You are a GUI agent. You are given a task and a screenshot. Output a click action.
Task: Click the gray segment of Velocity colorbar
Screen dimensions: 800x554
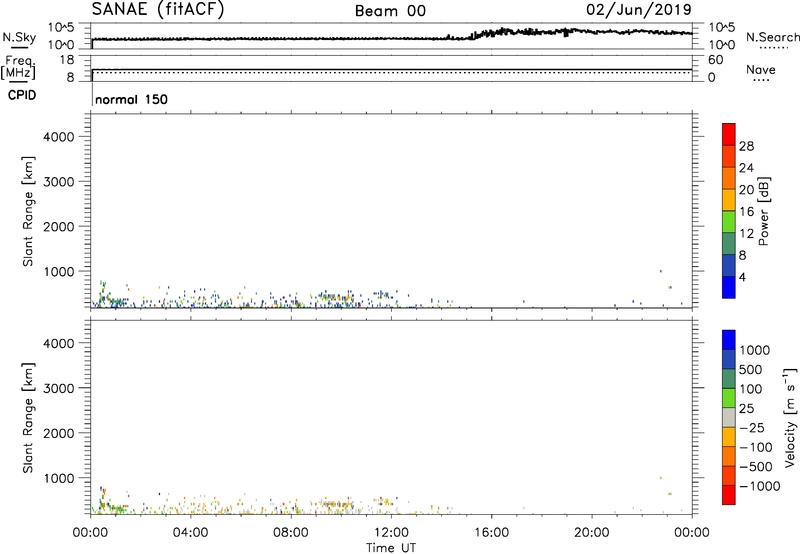coord(728,417)
